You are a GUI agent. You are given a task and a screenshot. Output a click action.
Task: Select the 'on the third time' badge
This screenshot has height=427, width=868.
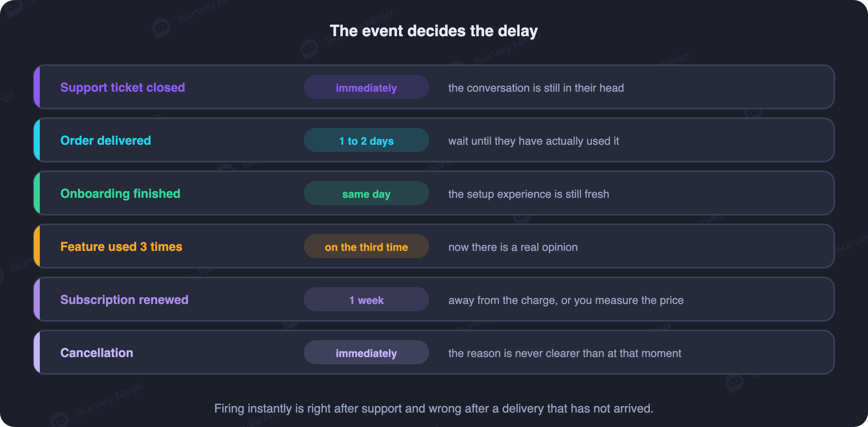click(366, 246)
